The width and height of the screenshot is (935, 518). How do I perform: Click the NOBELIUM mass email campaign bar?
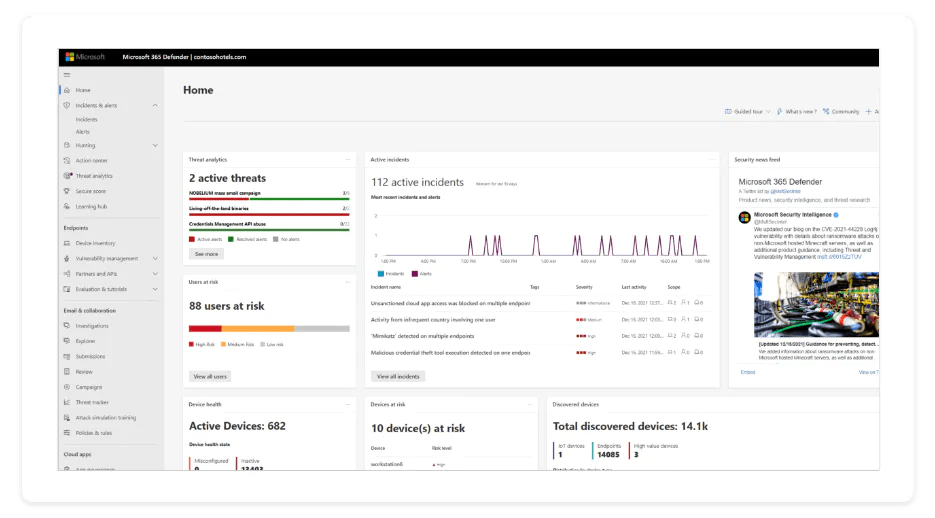[269, 199]
